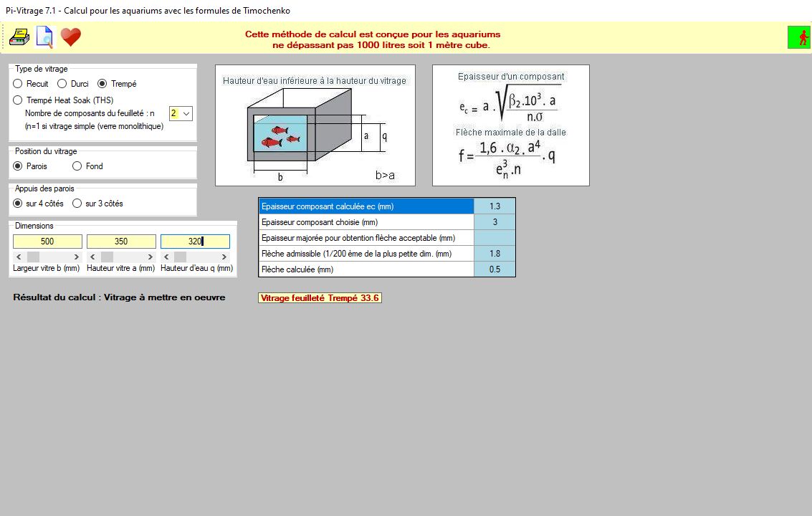Open print preview with the magnifier document icon
812x516 pixels.
pyautogui.click(x=44, y=37)
